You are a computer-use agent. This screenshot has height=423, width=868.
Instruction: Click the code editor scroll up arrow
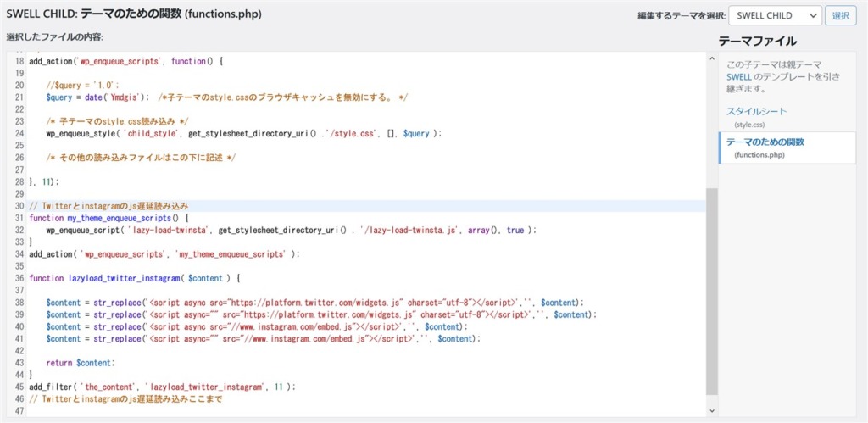tap(712, 59)
